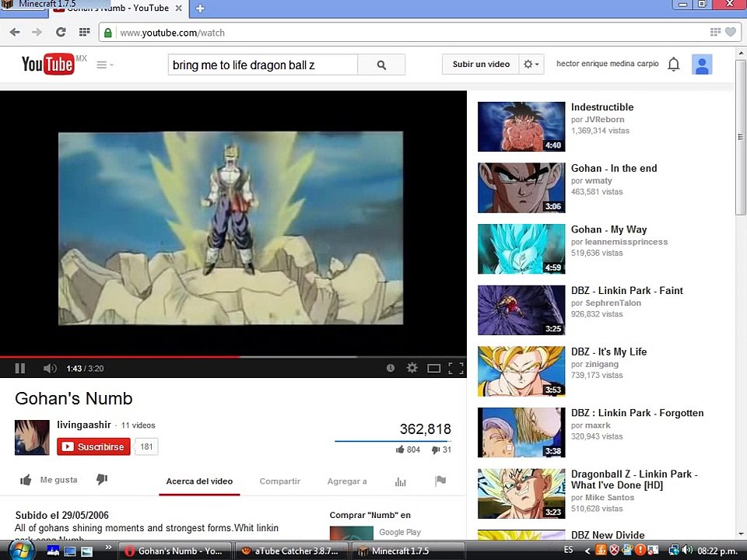Viewport: 747px width, 560px height.
Task: Pause the video
Action: click(x=20, y=368)
